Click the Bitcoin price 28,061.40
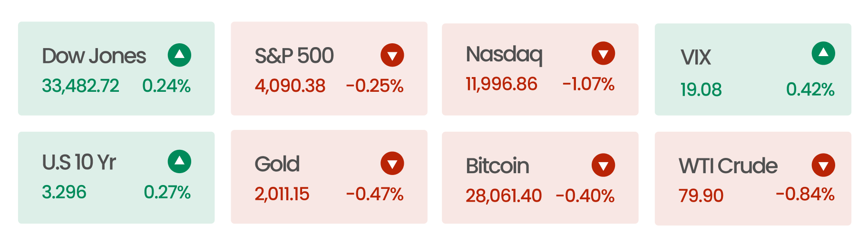 [504, 195]
